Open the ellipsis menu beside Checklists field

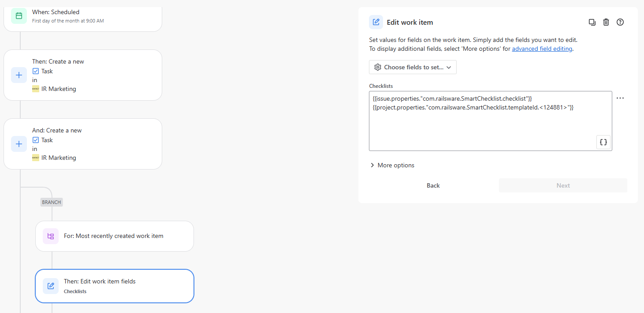pos(620,98)
